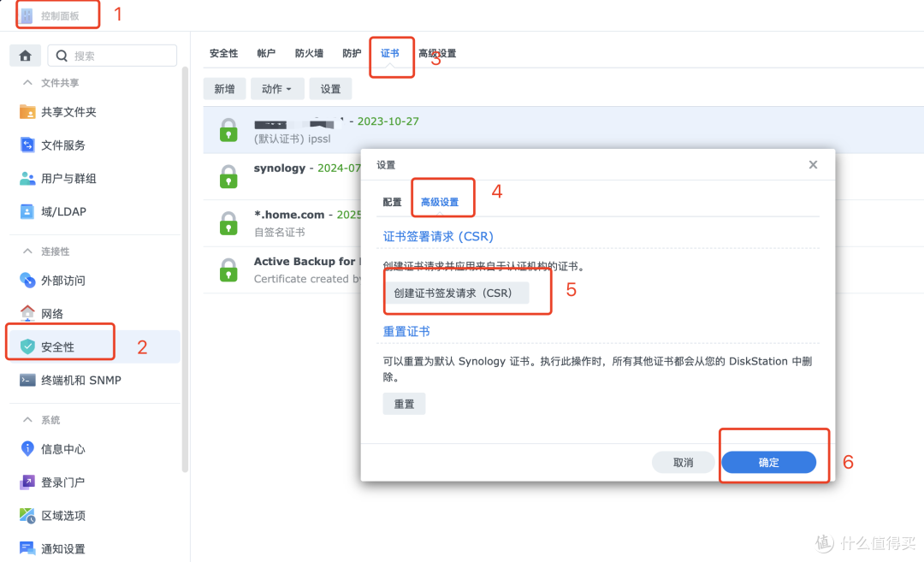Switch to the 帐户 tab
Image resolution: width=924 pixels, height=562 pixels.
(266, 54)
